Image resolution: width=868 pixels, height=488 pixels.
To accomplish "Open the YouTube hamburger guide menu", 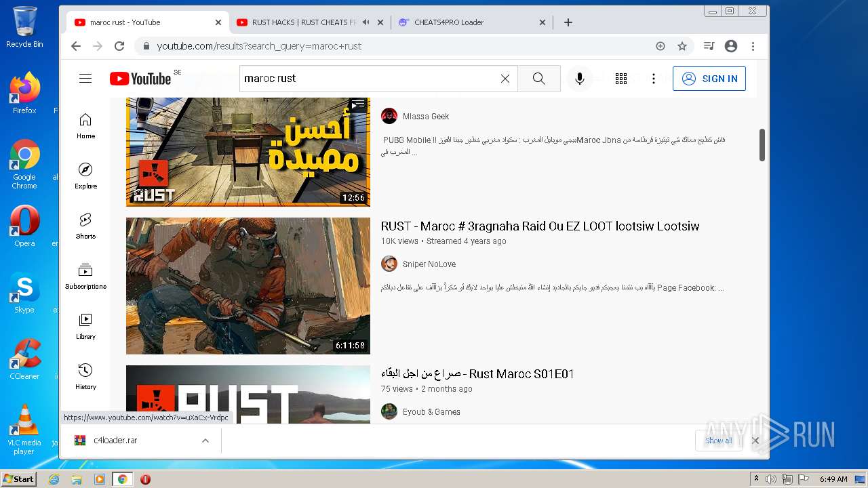I will (85, 79).
